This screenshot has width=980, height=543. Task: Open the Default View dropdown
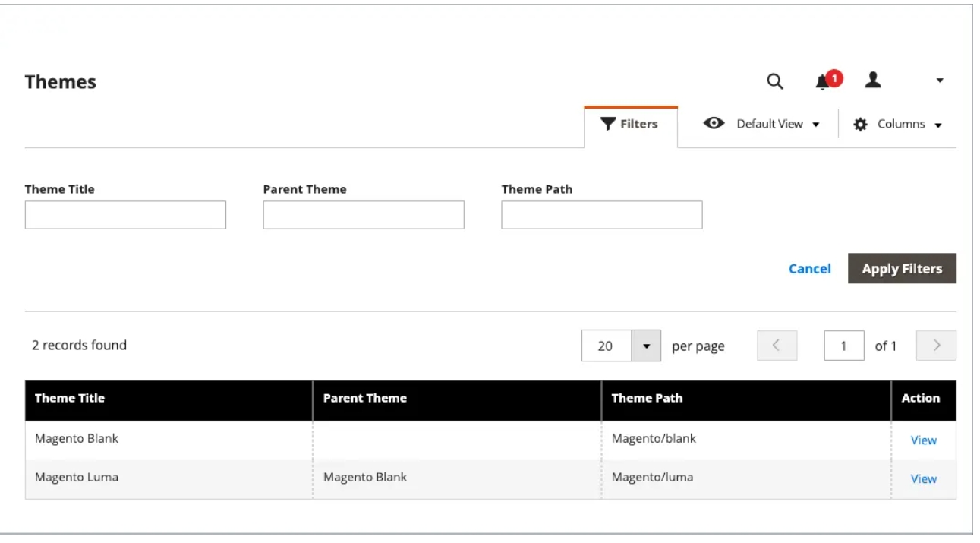[761, 124]
